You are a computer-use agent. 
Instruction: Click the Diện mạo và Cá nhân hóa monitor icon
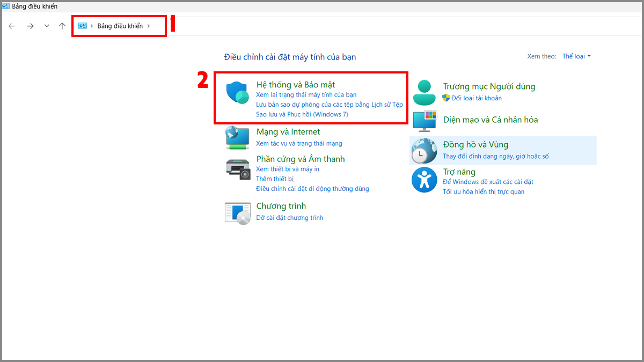pyautogui.click(x=425, y=122)
